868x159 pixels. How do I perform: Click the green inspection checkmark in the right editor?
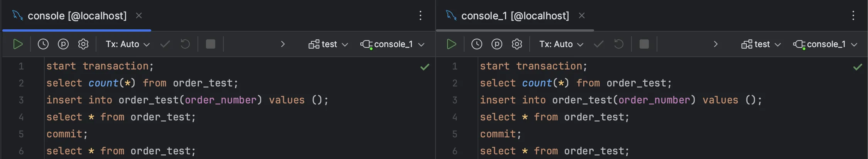point(858,67)
